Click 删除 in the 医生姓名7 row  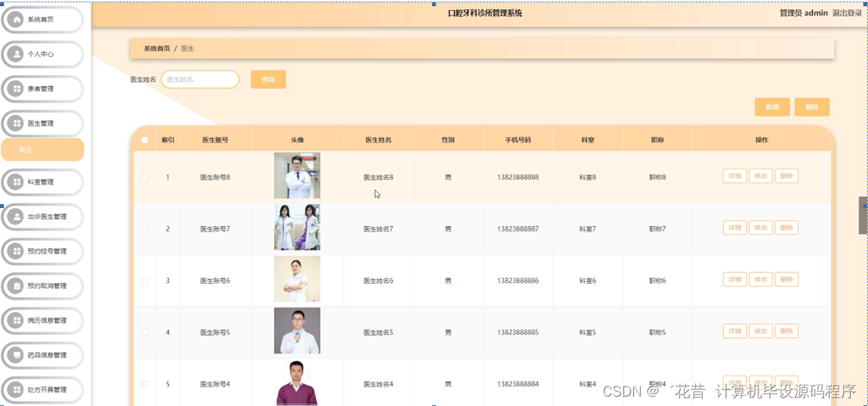[787, 228]
